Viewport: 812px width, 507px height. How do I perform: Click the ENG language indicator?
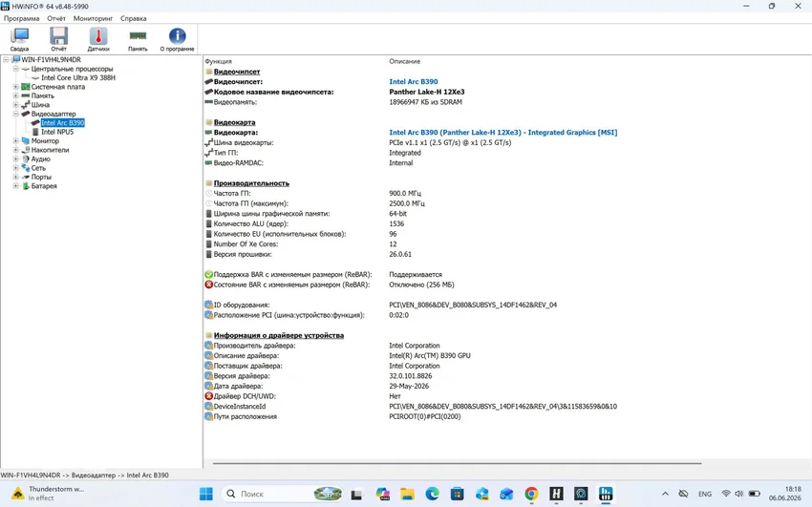pyautogui.click(x=705, y=494)
